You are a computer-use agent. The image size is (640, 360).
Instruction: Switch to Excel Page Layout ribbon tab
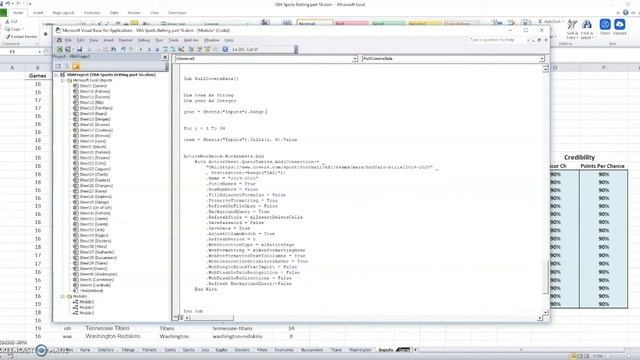point(63,13)
